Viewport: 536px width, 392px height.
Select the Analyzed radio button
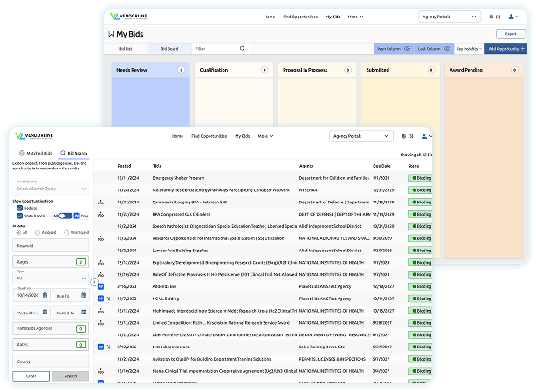tap(38, 232)
